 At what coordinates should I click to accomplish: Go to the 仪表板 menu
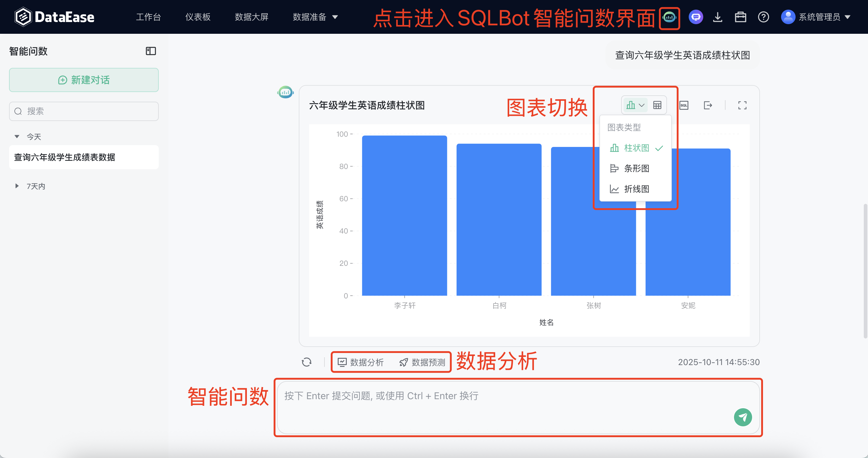198,17
